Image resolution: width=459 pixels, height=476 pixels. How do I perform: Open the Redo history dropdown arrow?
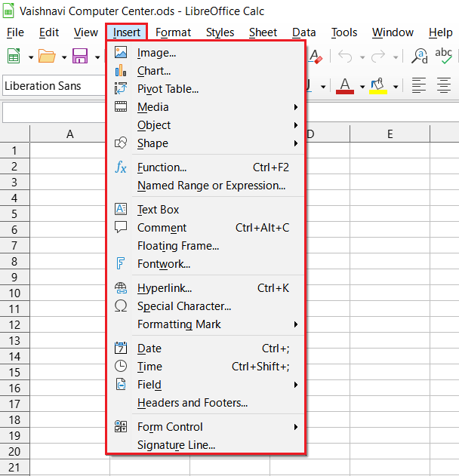click(395, 57)
